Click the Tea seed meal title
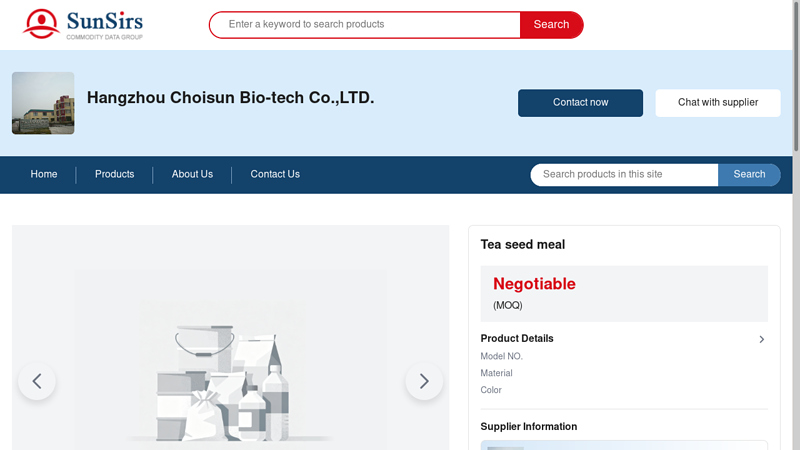The height and width of the screenshot is (450, 800). (x=523, y=245)
